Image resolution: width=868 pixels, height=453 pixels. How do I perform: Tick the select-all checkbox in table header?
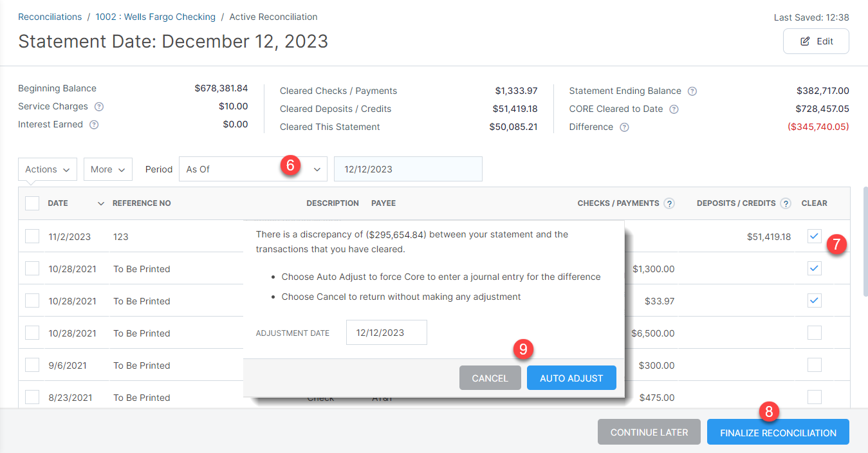point(32,203)
